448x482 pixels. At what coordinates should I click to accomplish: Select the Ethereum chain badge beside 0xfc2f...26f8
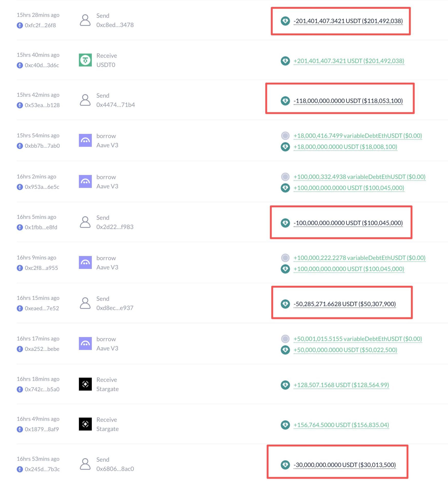(20, 25)
